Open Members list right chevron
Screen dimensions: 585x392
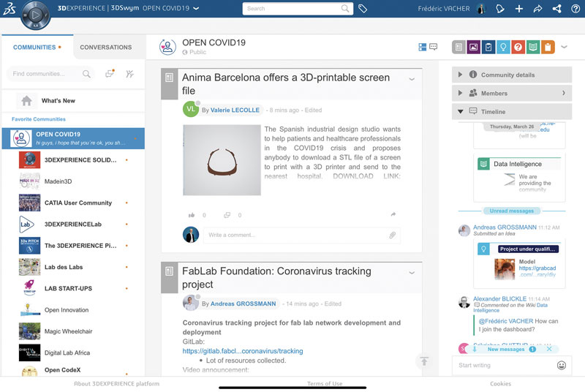tap(564, 93)
